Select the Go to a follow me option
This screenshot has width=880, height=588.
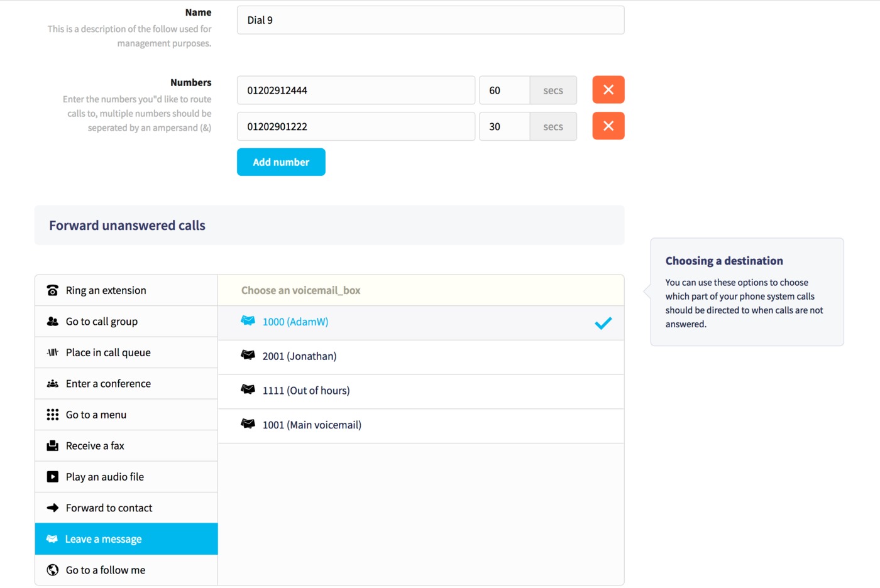pos(126,570)
